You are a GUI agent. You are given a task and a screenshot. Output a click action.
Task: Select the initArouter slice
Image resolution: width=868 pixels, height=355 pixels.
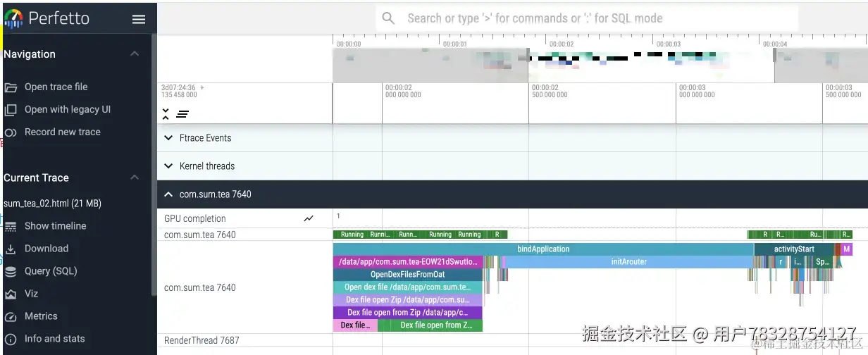pos(628,262)
